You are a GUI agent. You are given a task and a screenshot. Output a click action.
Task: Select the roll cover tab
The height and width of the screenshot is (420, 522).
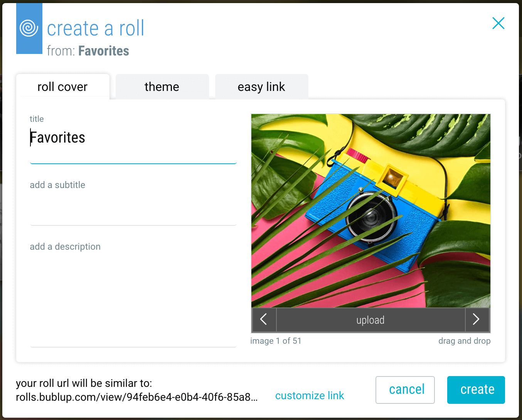[62, 87]
